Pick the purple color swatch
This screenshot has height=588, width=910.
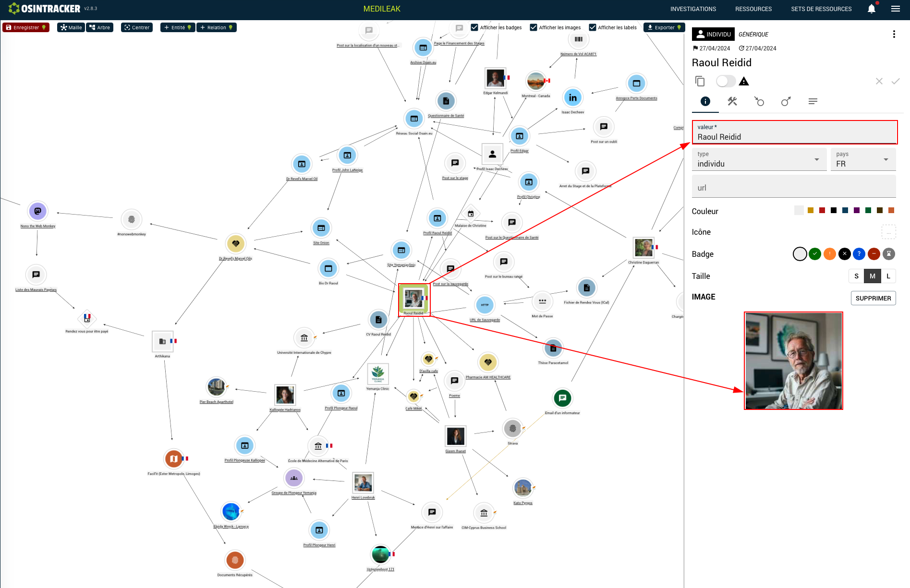click(857, 210)
